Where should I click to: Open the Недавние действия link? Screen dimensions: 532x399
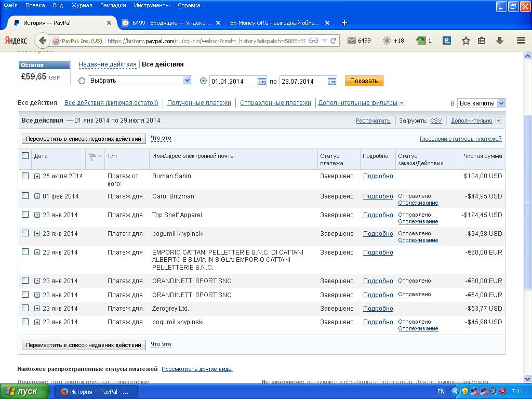[x=107, y=64]
